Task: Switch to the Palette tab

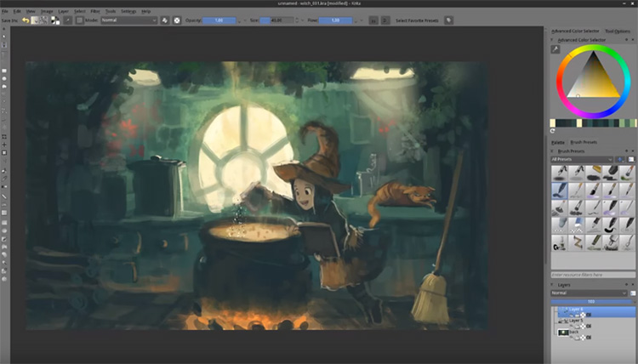Action: tap(557, 142)
